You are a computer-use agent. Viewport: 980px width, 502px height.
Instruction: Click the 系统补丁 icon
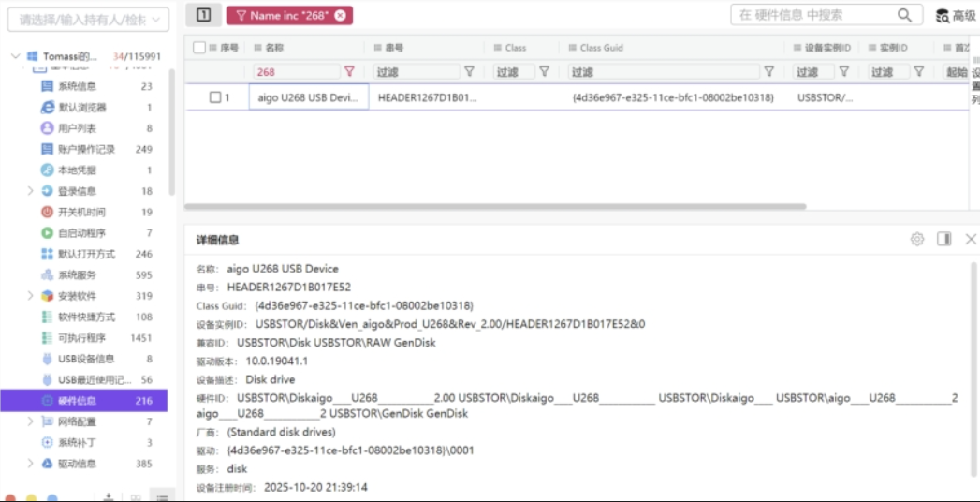47,443
